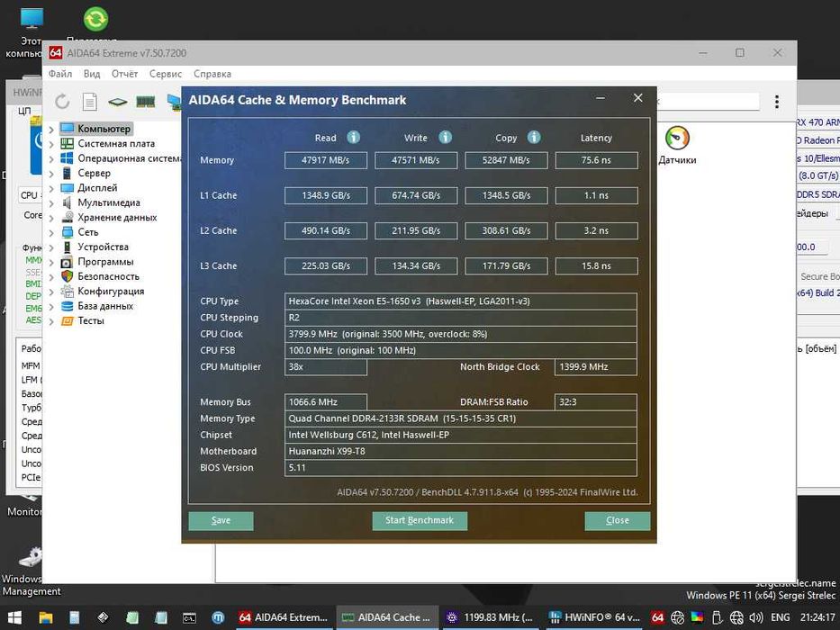Open the Датчики sensor gauge icon
The width and height of the screenshot is (840, 630).
pyautogui.click(x=677, y=139)
